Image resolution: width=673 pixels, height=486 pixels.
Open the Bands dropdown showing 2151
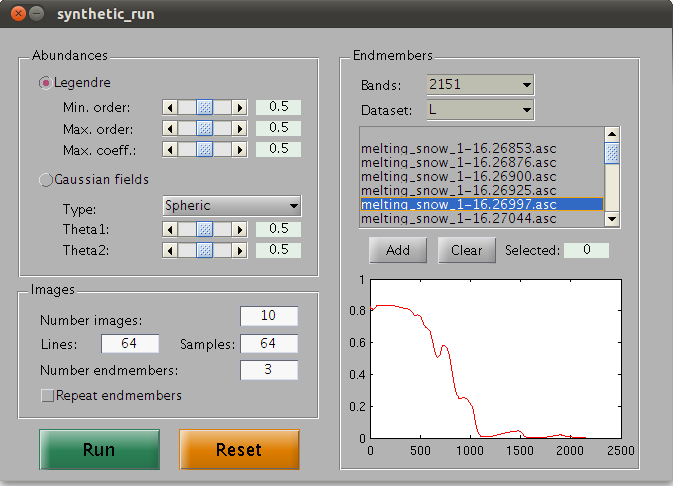(480, 85)
